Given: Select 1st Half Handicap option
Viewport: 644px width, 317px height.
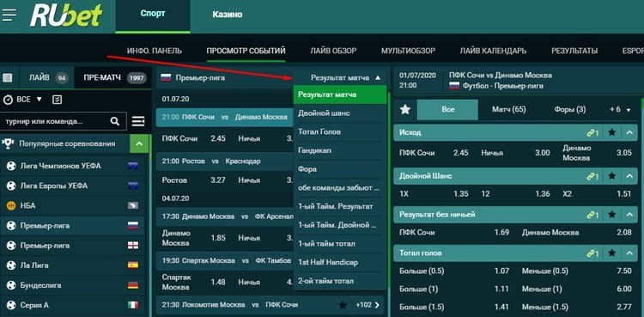Looking at the screenshot, I should pos(340,262).
